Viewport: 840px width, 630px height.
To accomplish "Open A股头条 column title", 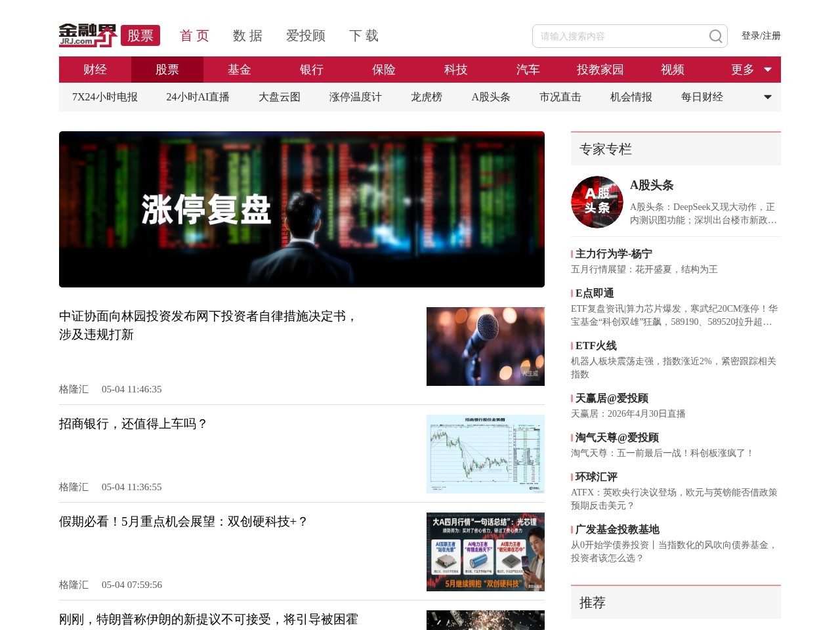I will [652, 185].
